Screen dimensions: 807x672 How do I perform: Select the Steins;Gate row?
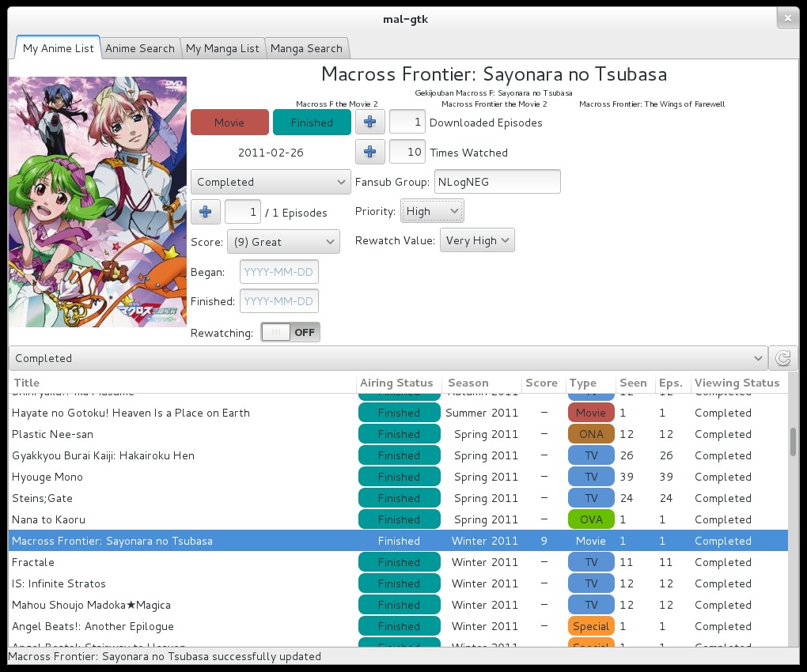[x=398, y=498]
